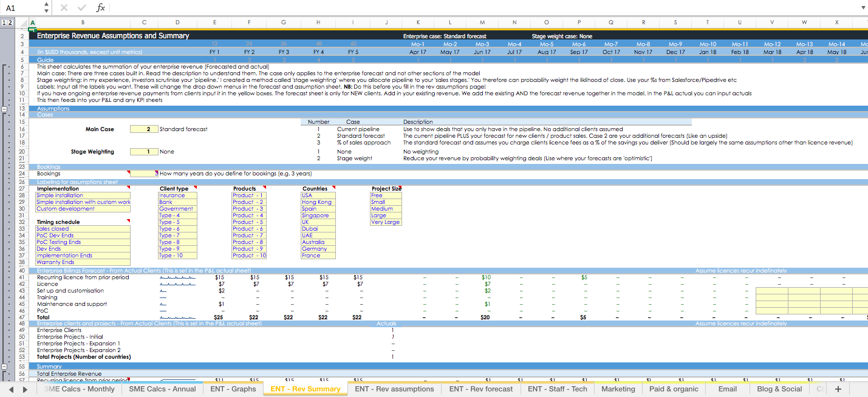This screenshot has height=397, width=868.
Task: Click the 'No weighting' description cell
Action: [x=421, y=152]
